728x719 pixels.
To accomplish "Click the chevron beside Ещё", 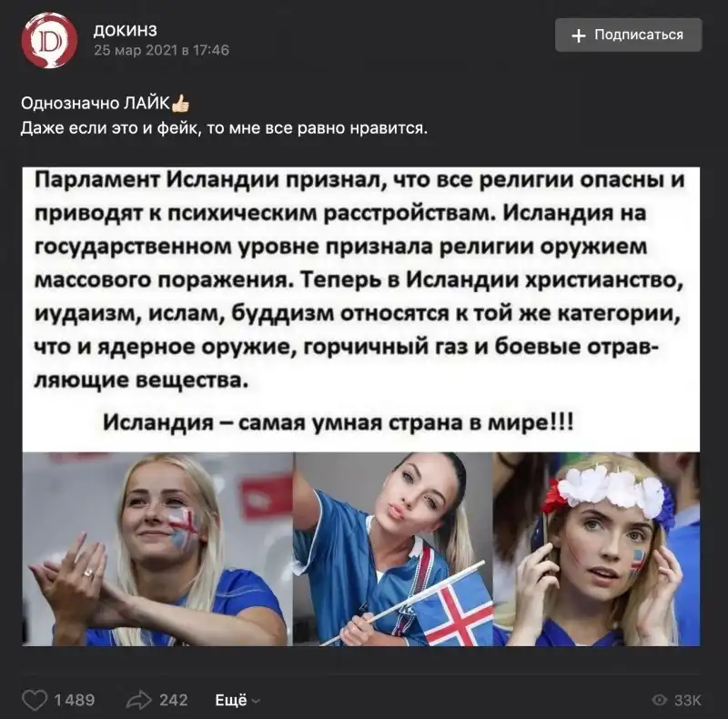I will coord(256,702).
